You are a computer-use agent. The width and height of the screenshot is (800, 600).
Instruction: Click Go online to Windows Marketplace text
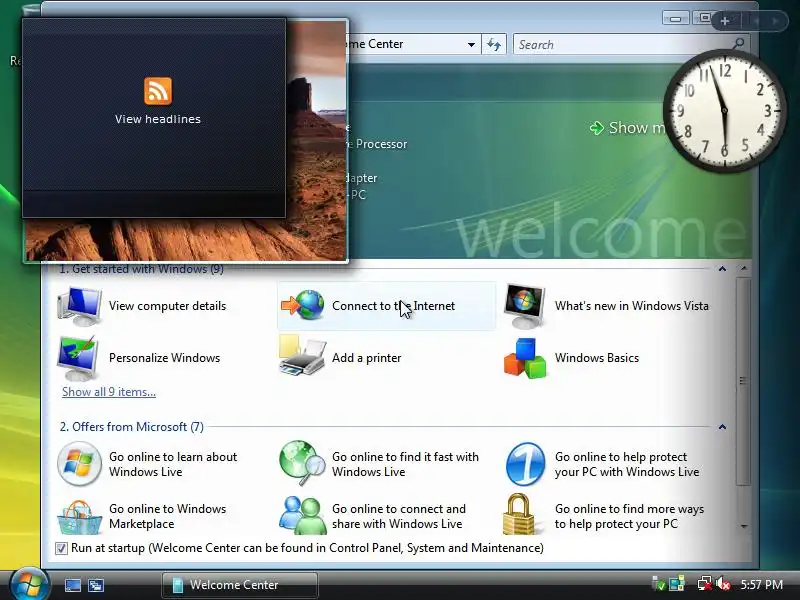tap(167, 516)
